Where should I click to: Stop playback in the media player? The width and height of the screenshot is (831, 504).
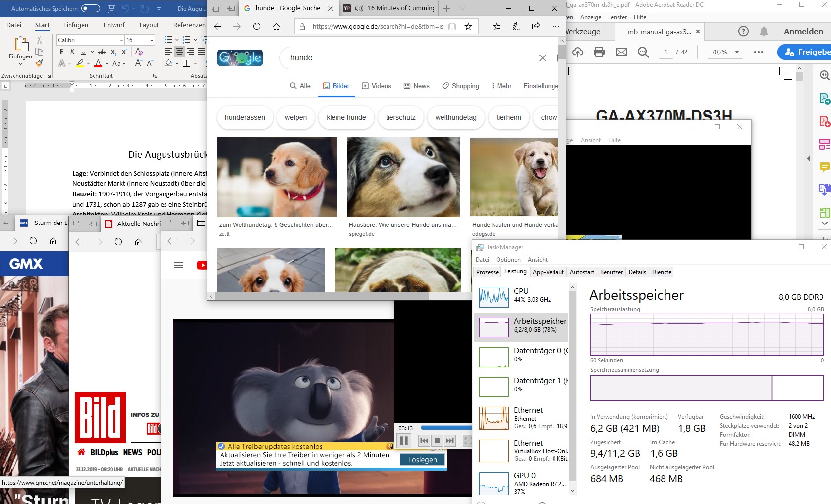tap(437, 440)
